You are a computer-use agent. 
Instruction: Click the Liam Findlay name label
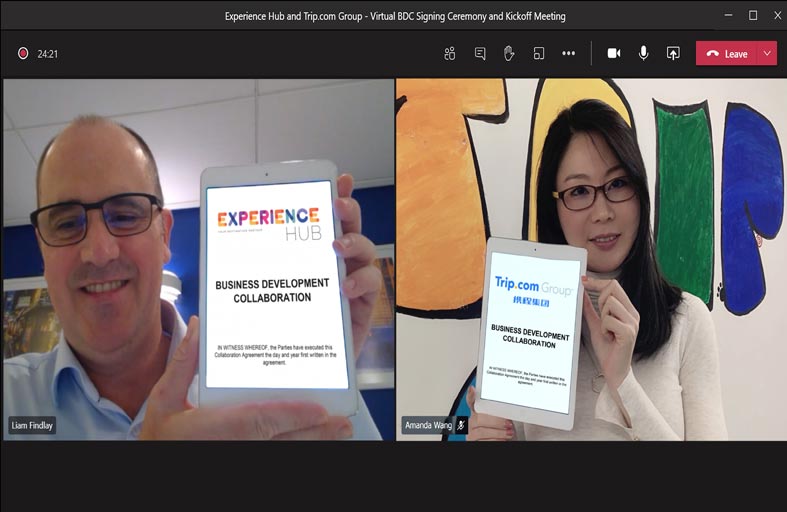[33, 425]
